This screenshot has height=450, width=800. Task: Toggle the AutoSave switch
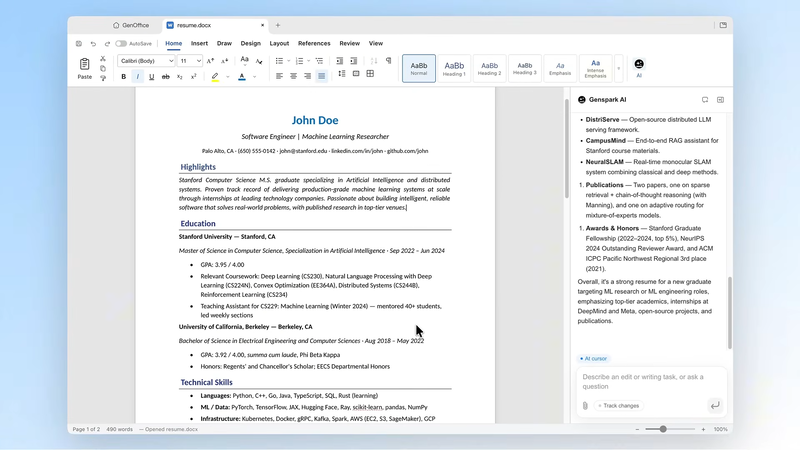pos(121,44)
